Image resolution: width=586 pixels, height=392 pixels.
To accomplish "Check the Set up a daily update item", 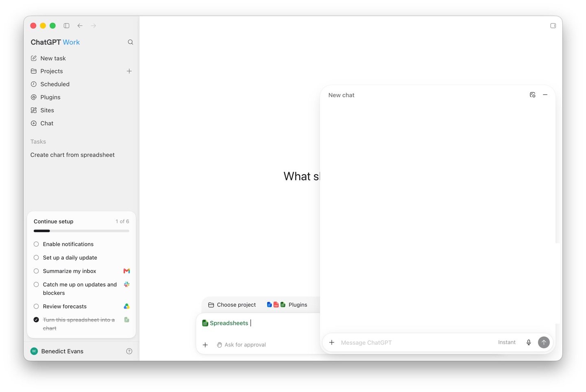I will coord(36,258).
